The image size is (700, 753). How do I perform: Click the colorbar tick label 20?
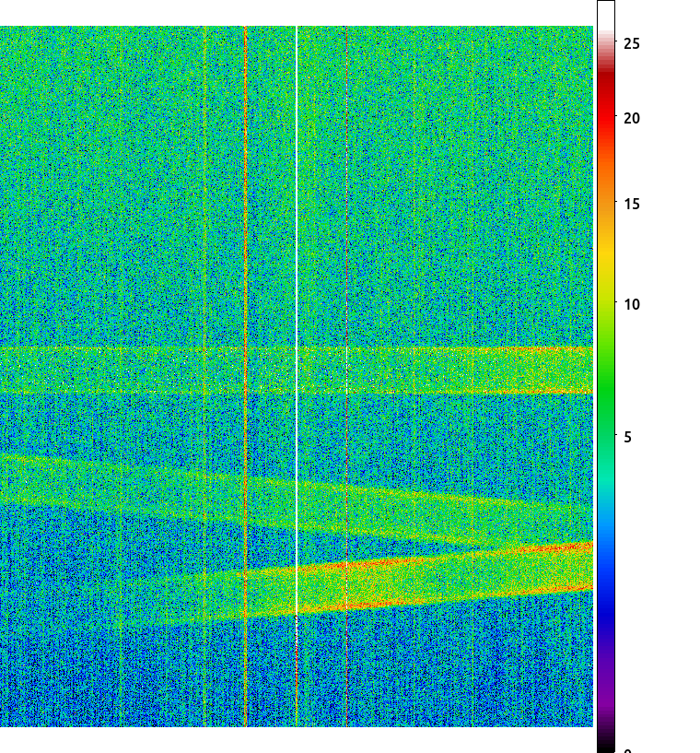pyautogui.click(x=632, y=118)
